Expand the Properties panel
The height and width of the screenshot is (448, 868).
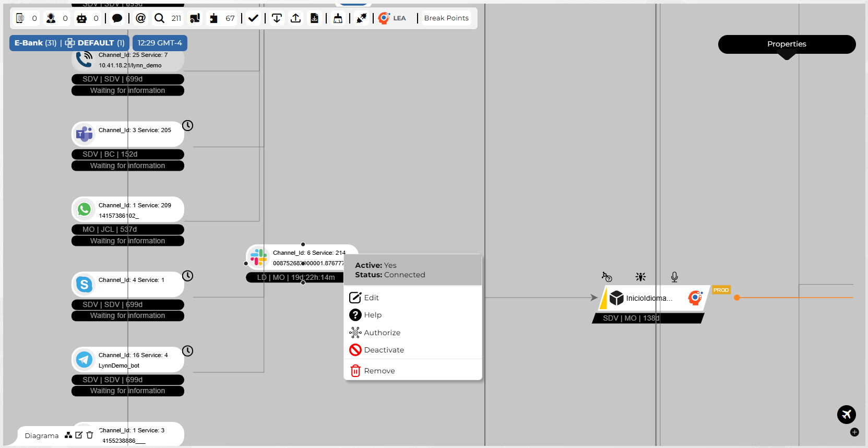click(x=786, y=44)
